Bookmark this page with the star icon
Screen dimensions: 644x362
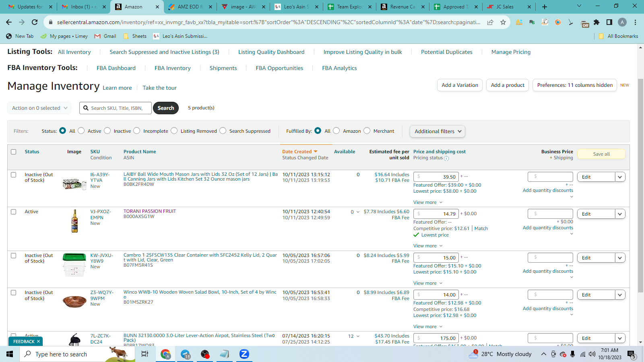(503, 22)
